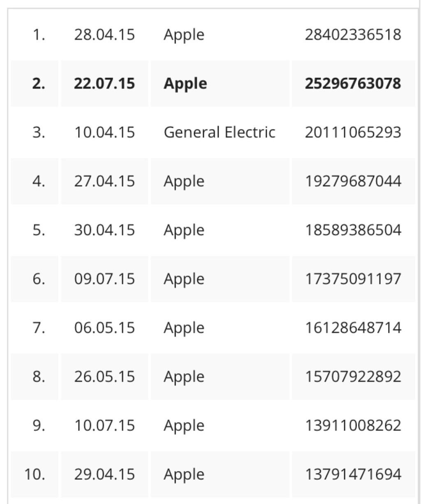421x504 pixels.
Task: Select the bold Apple entry in row 2
Action: (x=185, y=84)
